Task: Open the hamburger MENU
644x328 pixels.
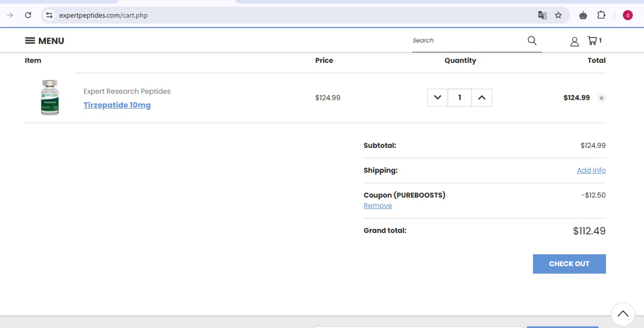Action: click(45, 41)
